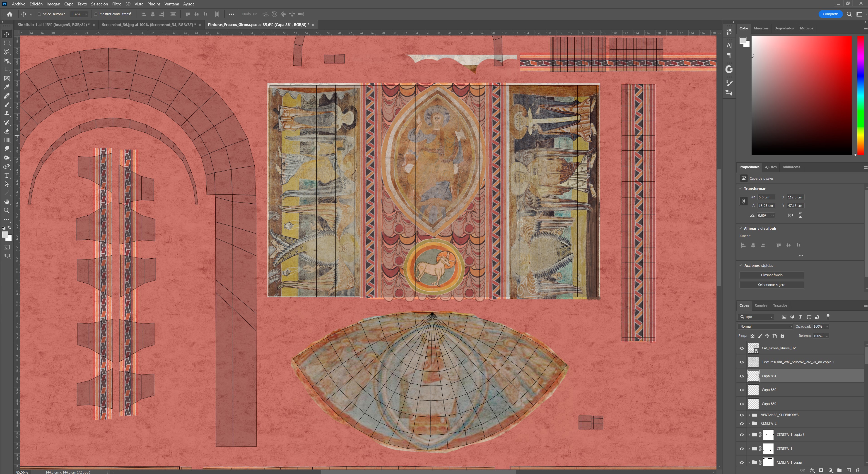Click the vertical hue spectrum slider

click(860, 95)
